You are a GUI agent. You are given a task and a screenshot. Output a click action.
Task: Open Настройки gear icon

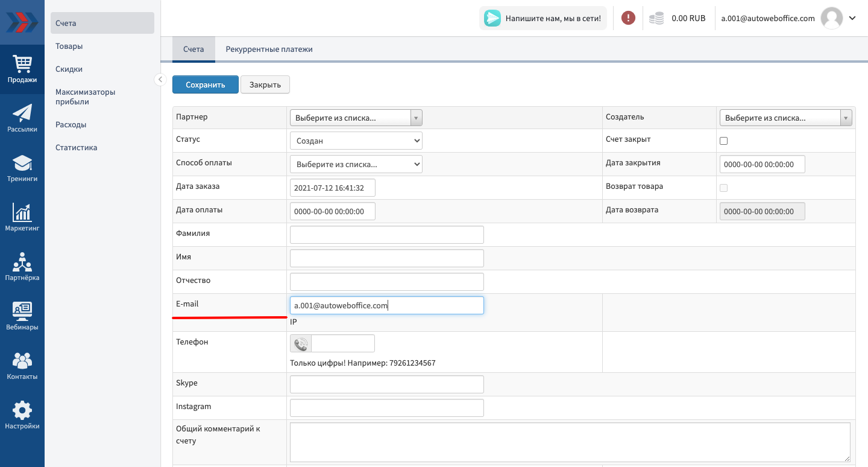pos(22,415)
